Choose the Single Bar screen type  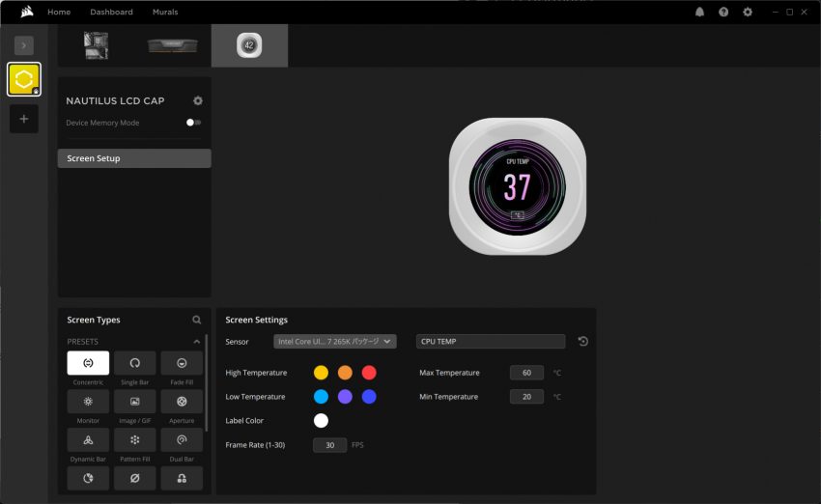[134, 363]
